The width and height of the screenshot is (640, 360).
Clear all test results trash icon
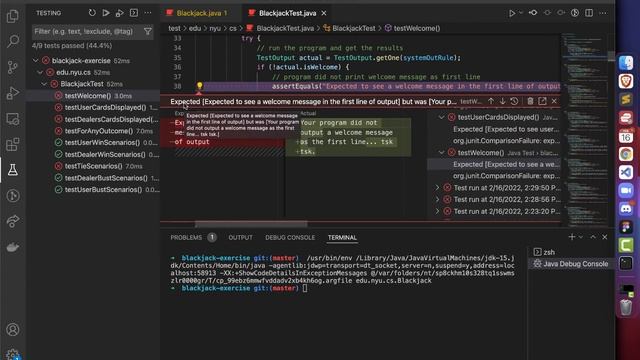point(530,101)
